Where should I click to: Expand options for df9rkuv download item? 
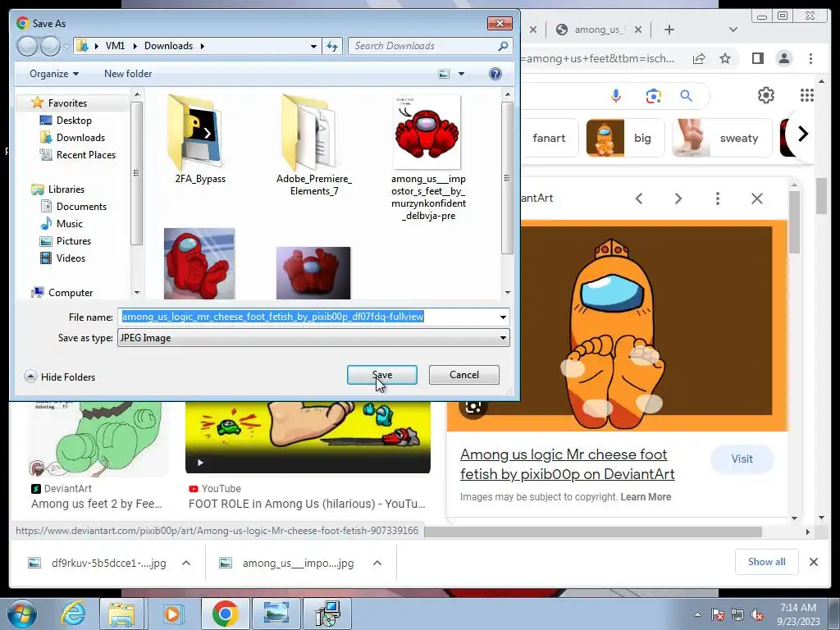[186, 563]
